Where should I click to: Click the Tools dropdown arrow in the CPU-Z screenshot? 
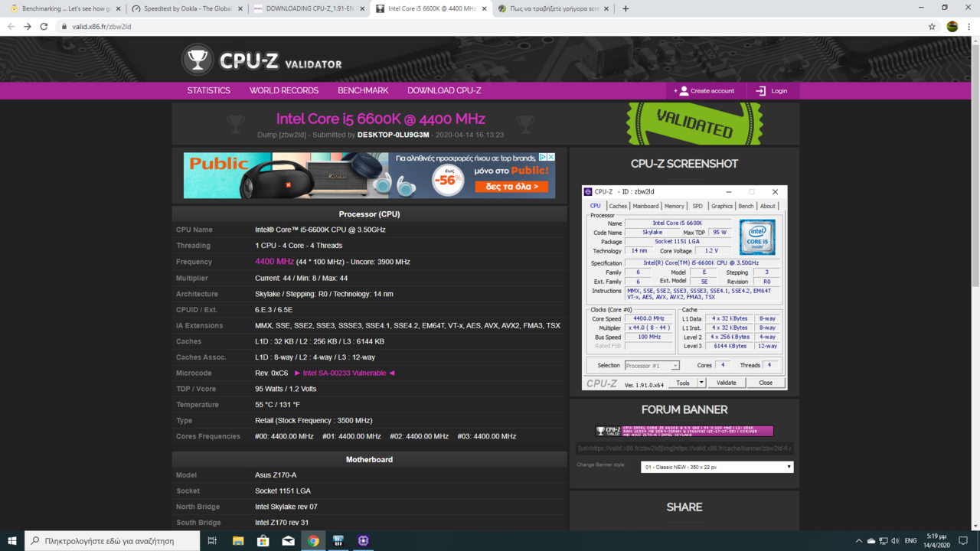[701, 383]
